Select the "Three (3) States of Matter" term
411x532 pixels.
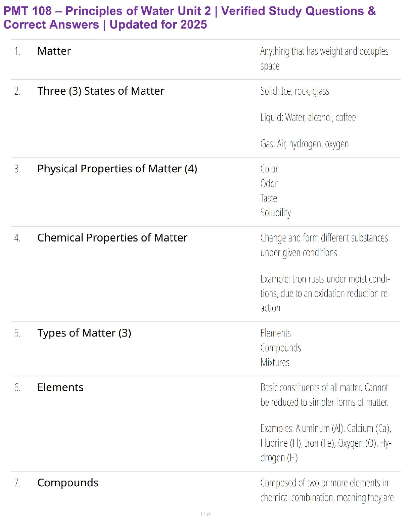pos(101,91)
